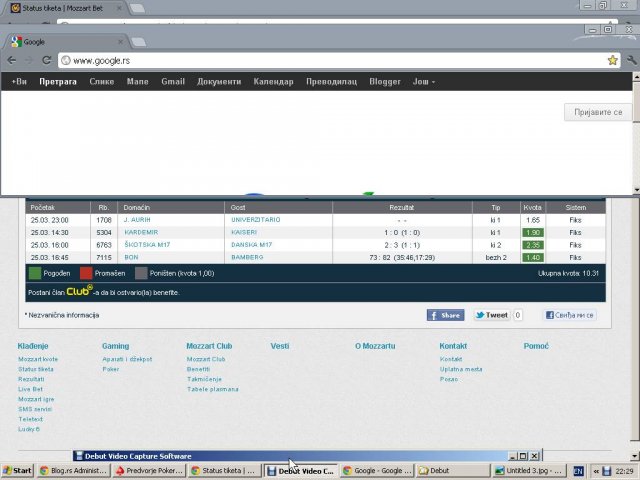This screenshot has width=640, height=480.
Task: Click the EN language indicator in the tray
Action: point(578,471)
